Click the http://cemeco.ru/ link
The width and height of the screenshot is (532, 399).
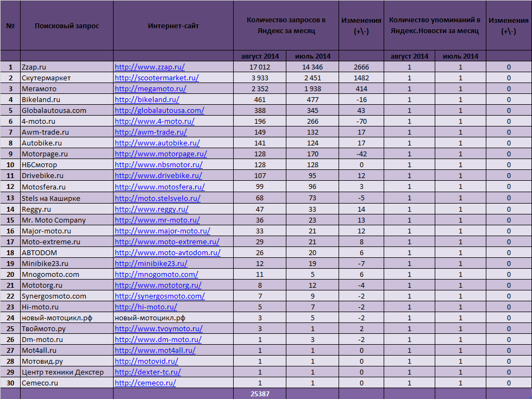click(145, 383)
